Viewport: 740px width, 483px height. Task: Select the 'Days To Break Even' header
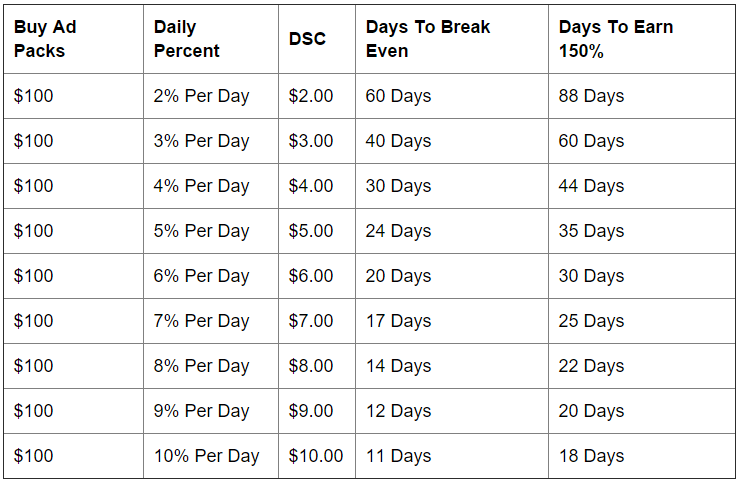(x=428, y=39)
